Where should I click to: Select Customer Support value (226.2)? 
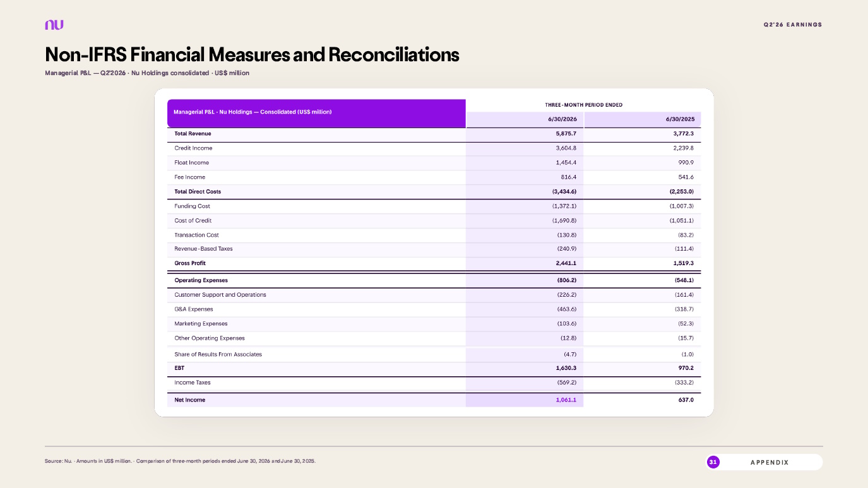point(566,295)
